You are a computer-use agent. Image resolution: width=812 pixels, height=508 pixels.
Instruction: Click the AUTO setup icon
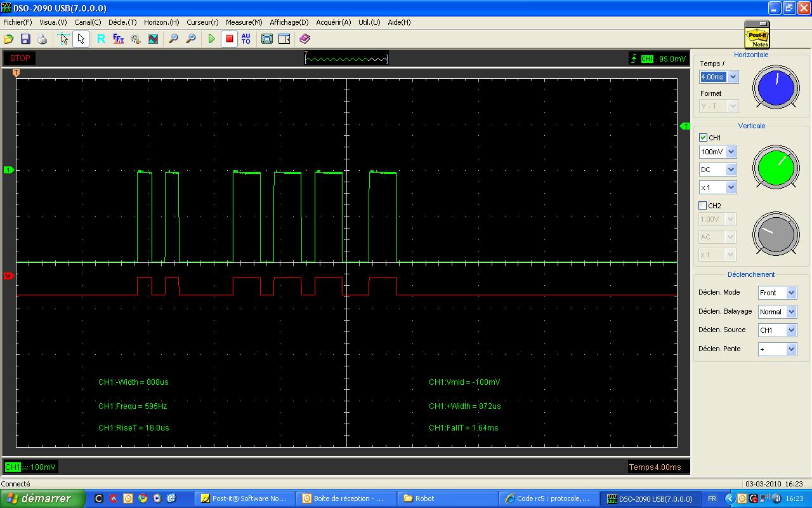[246, 39]
